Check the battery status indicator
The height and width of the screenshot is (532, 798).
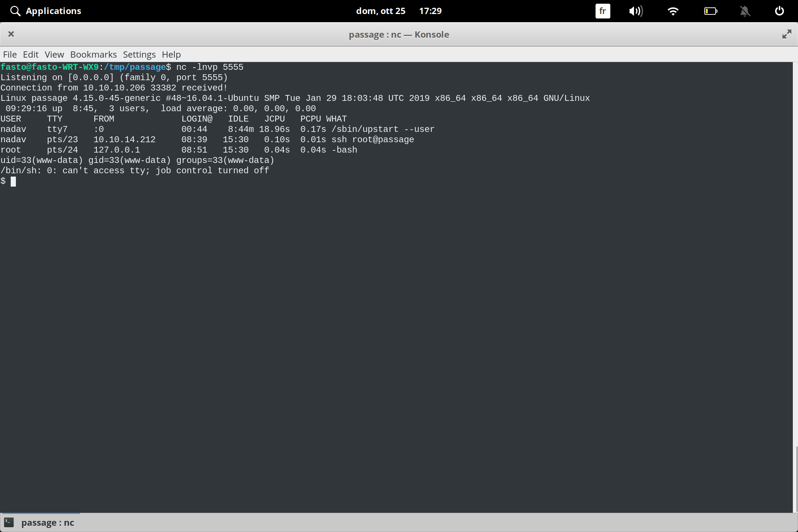pyautogui.click(x=710, y=11)
